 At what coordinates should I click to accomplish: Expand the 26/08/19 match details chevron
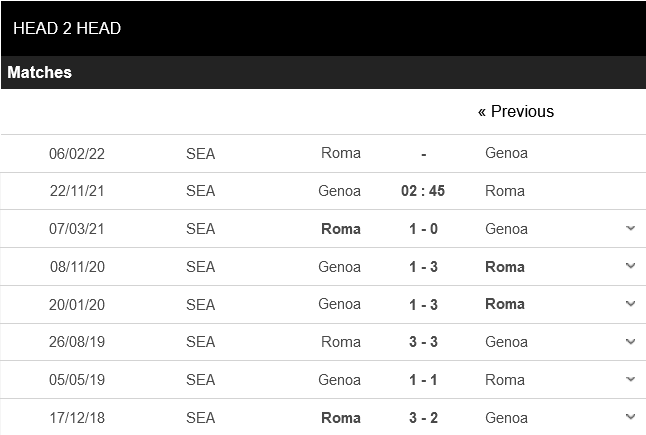point(630,342)
